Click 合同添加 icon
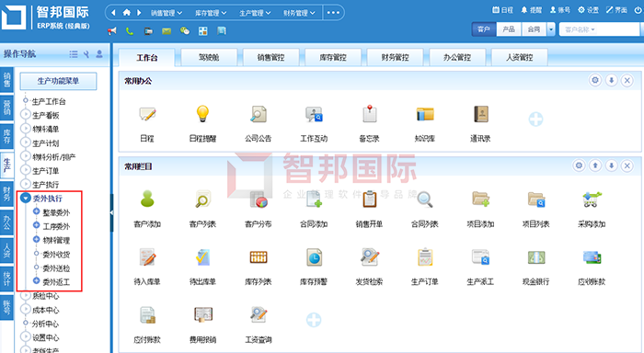The width and height of the screenshot is (644, 353). coord(314,199)
